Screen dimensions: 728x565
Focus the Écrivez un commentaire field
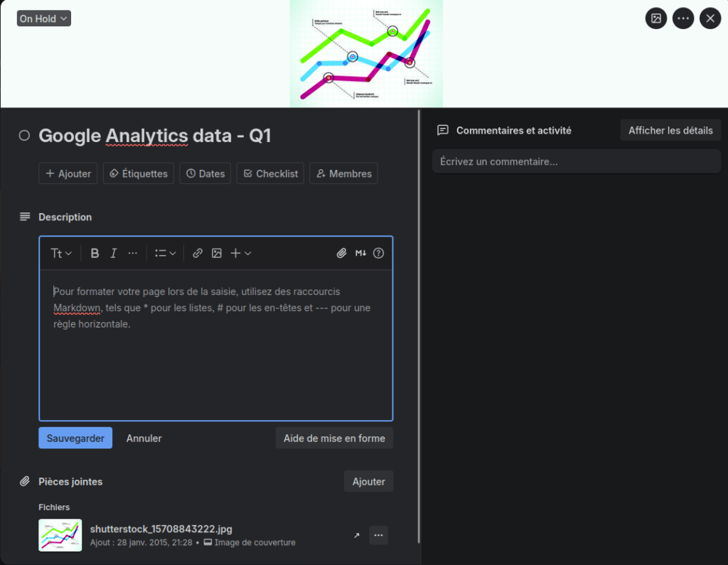576,161
